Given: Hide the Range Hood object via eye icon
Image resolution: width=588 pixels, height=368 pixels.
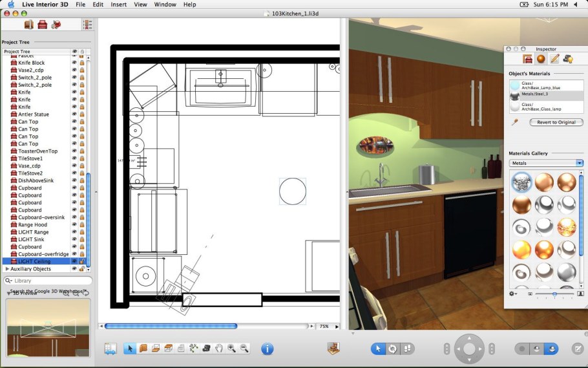Looking at the screenshot, I should tap(74, 225).
